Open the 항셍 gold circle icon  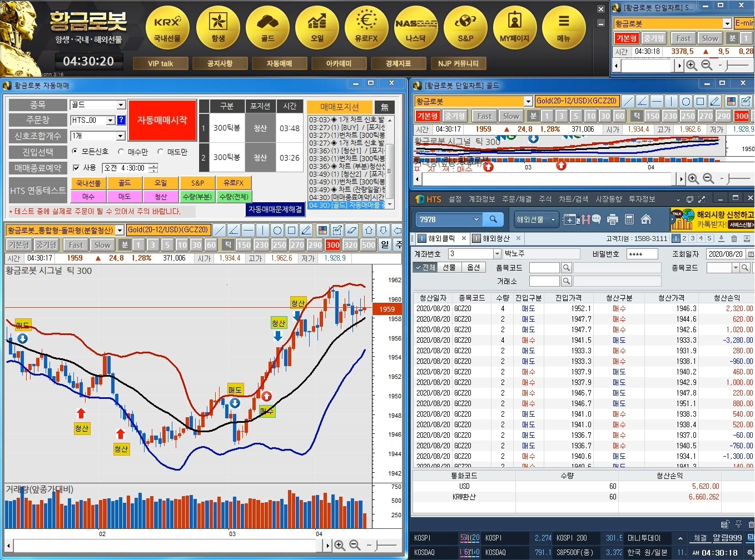(x=218, y=28)
